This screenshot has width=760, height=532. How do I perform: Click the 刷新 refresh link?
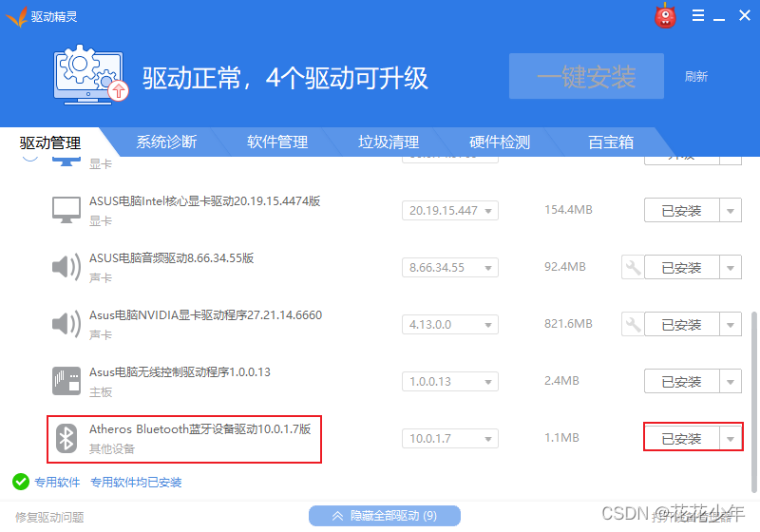[696, 76]
